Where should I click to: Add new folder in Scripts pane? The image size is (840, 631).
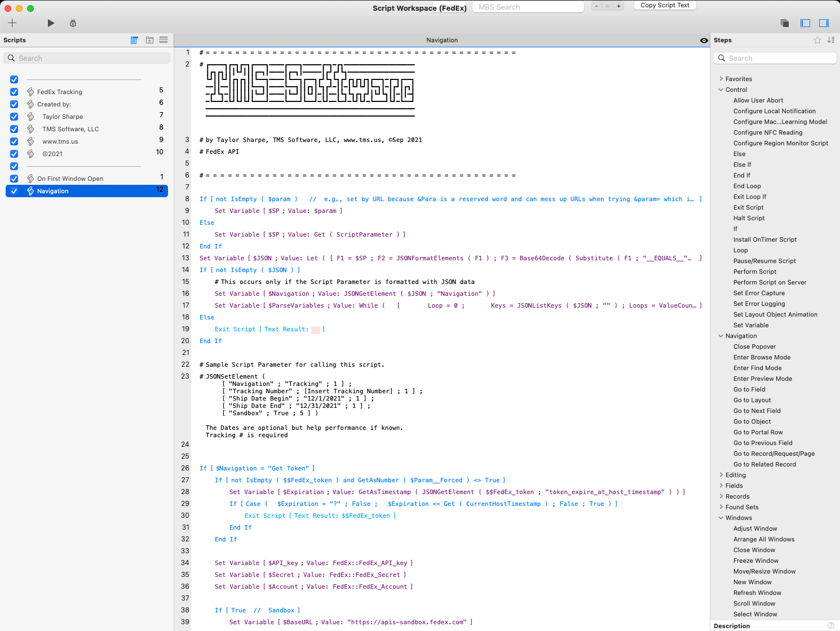tap(149, 40)
